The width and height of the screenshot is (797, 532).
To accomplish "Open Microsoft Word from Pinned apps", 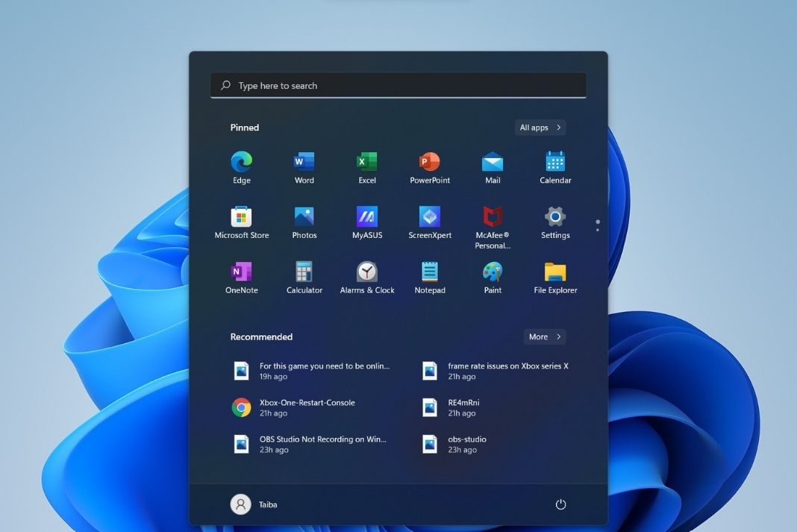I will tap(304, 166).
